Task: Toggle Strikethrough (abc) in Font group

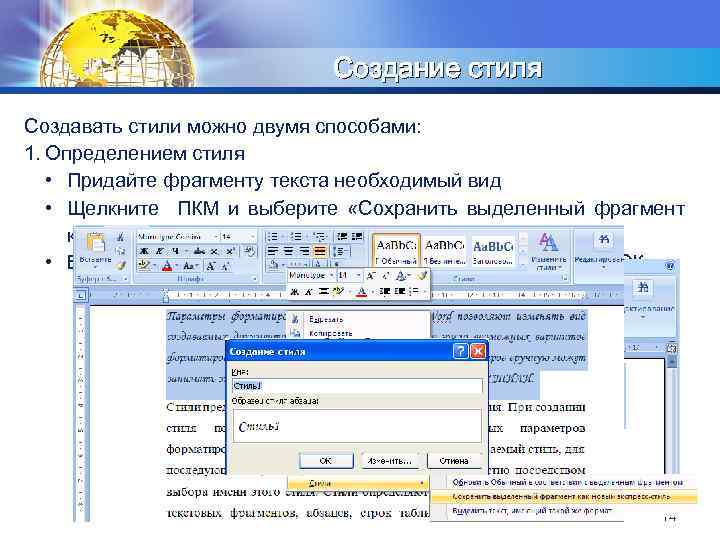Action: [199, 251]
